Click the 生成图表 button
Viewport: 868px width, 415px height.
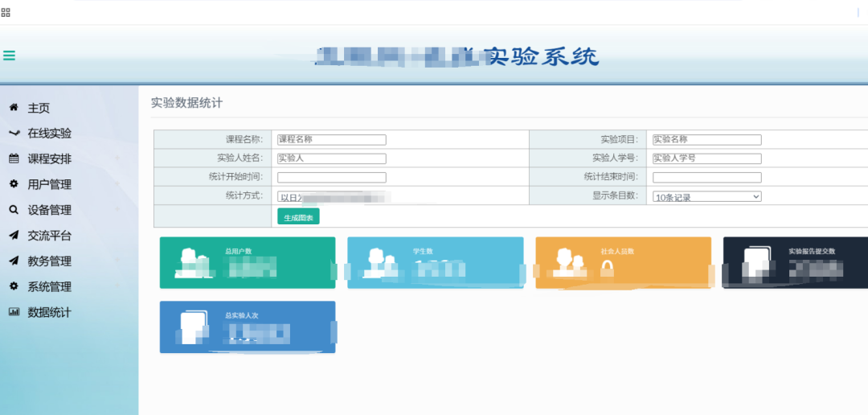click(298, 217)
